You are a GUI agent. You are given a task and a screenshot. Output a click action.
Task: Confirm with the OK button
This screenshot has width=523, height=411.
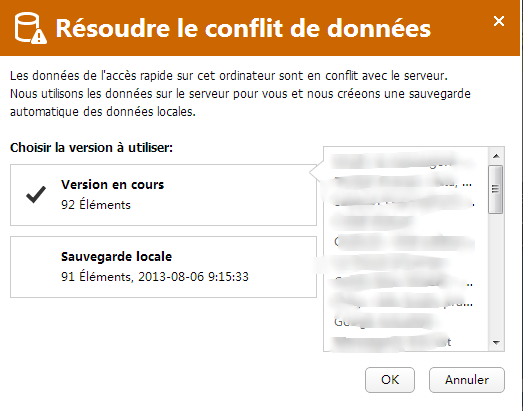pyautogui.click(x=390, y=380)
